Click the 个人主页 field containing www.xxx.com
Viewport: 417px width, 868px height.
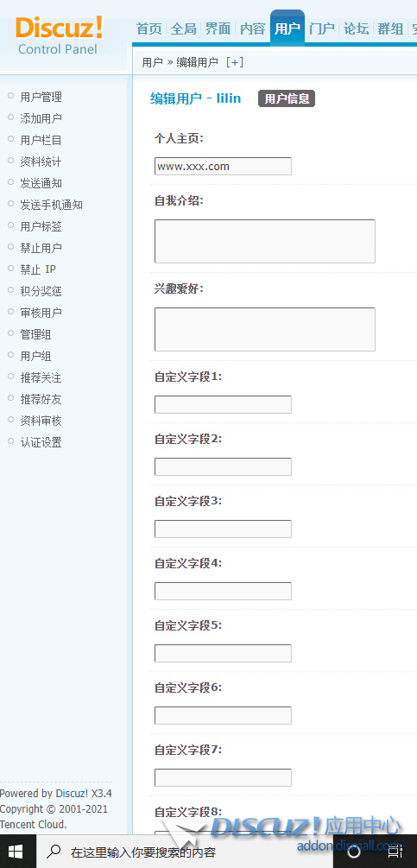click(223, 166)
